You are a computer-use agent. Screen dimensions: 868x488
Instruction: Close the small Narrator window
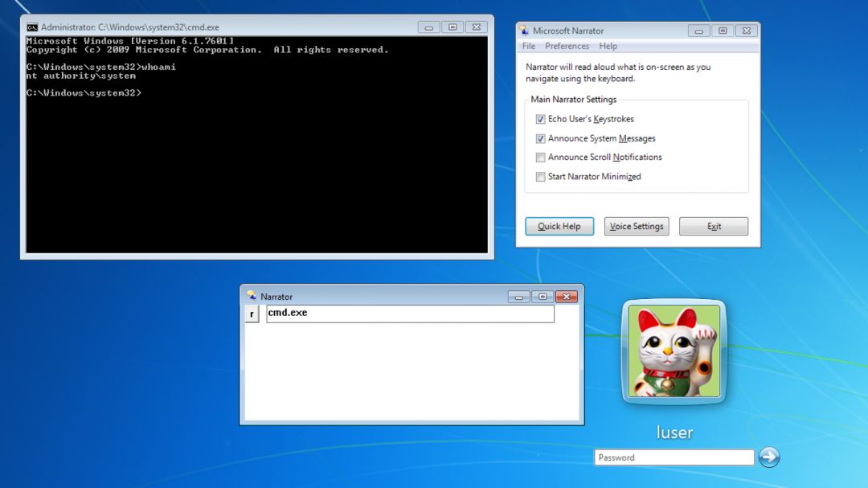click(x=567, y=296)
